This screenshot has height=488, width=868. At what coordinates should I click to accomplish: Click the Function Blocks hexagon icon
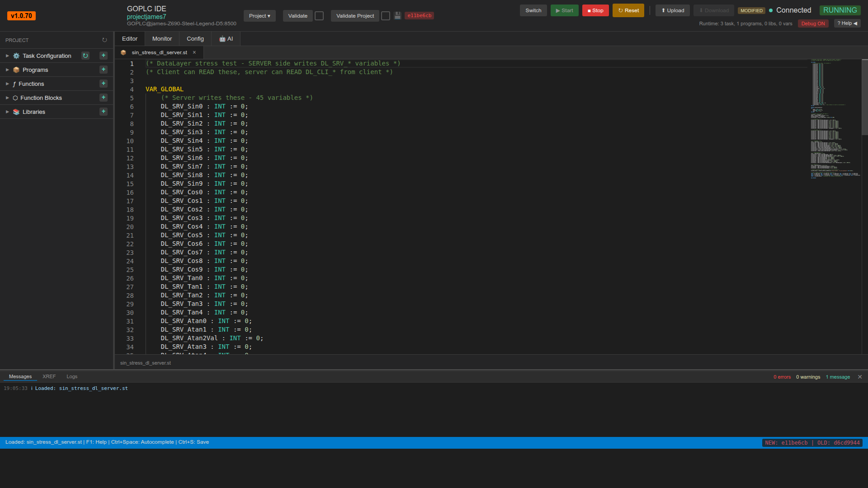pos(15,98)
